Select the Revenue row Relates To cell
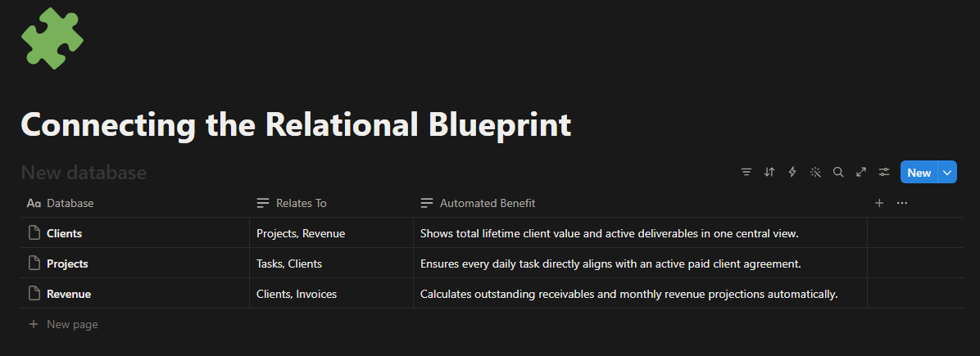The width and height of the screenshot is (980, 356). coord(331,294)
